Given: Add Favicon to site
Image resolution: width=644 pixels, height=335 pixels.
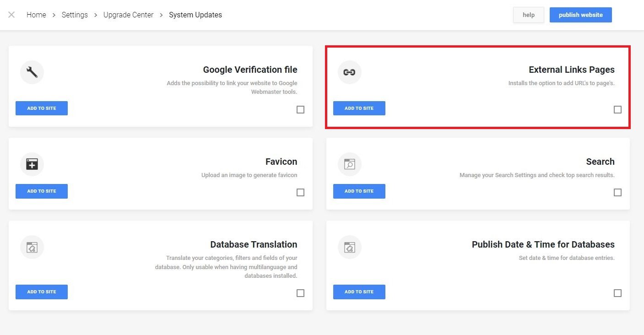Looking at the screenshot, I should tap(42, 191).
